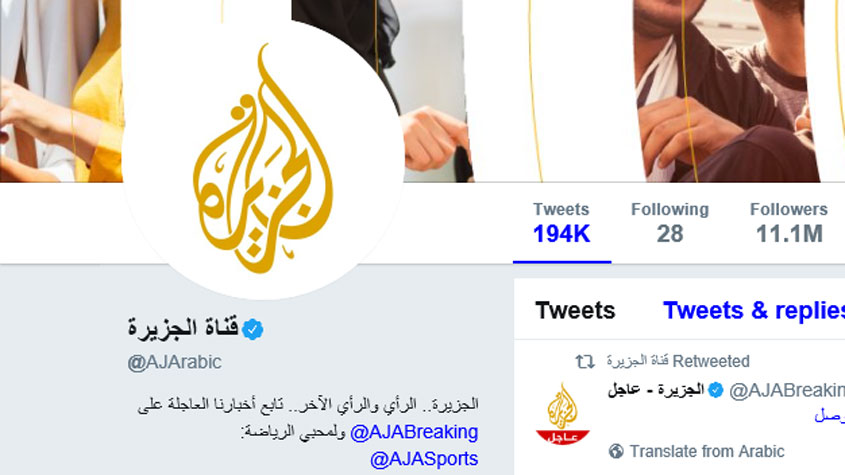The height and width of the screenshot is (475, 845).
Task: Click Translate from Arabic link
Action: click(x=707, y=451)
